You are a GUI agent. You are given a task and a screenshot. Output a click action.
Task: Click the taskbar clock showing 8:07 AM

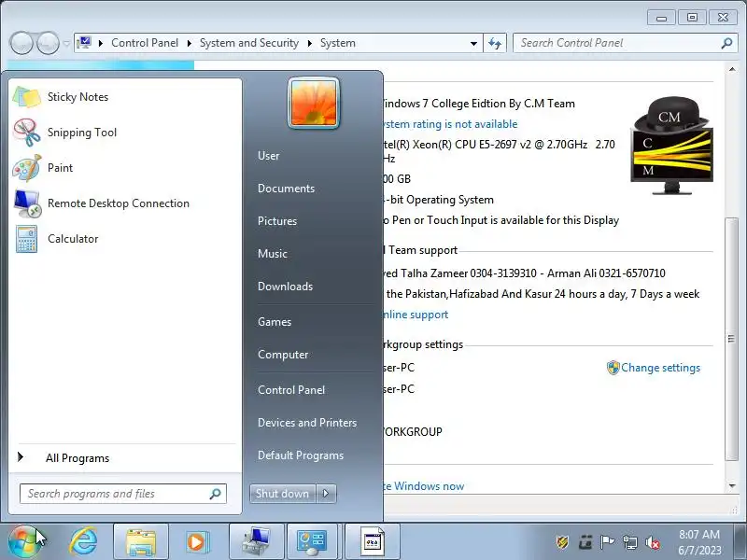coord(699,542)
